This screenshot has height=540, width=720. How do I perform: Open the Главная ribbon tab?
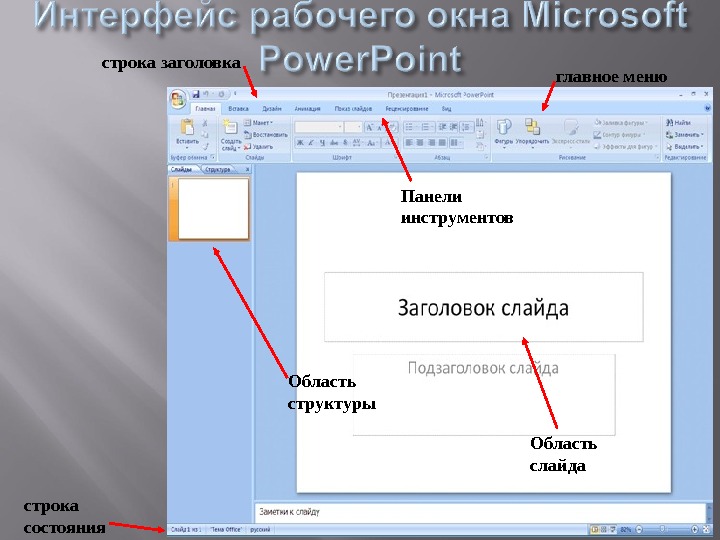pos(205,109)
